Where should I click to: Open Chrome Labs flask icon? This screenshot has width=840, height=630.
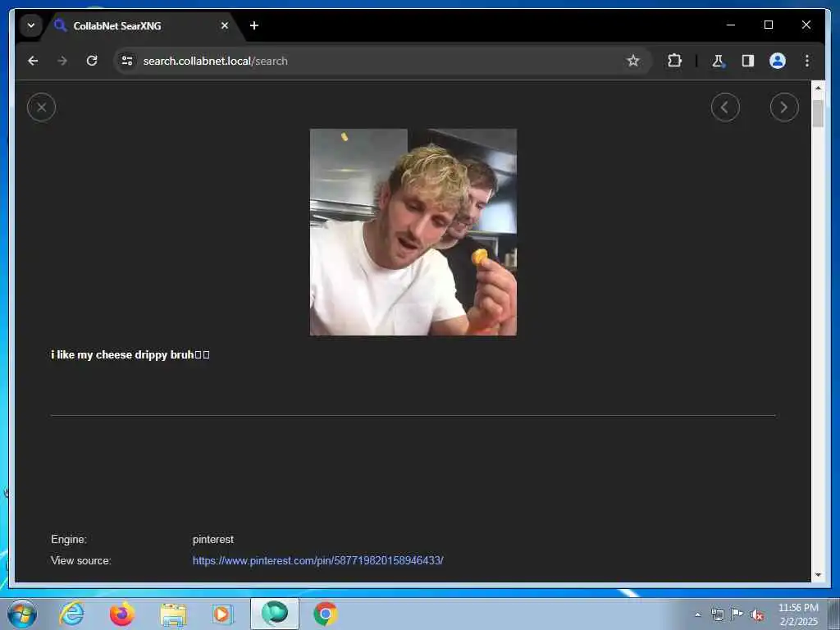point(719,61)
